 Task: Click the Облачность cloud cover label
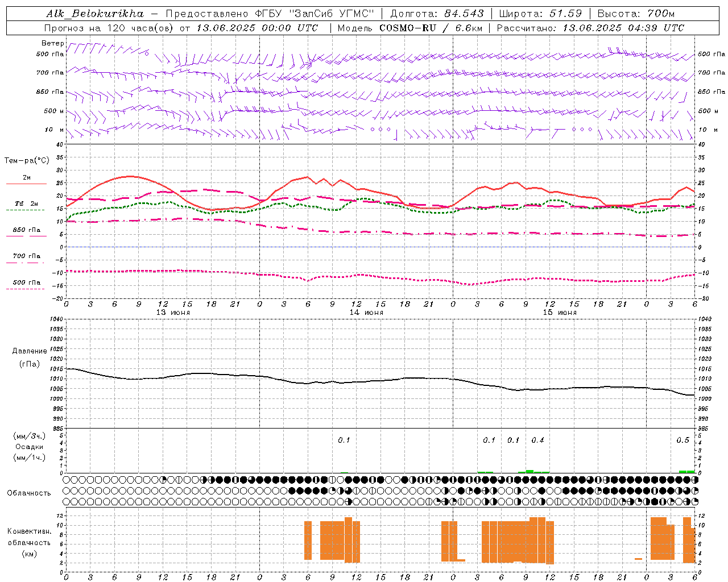pos(29,493)
